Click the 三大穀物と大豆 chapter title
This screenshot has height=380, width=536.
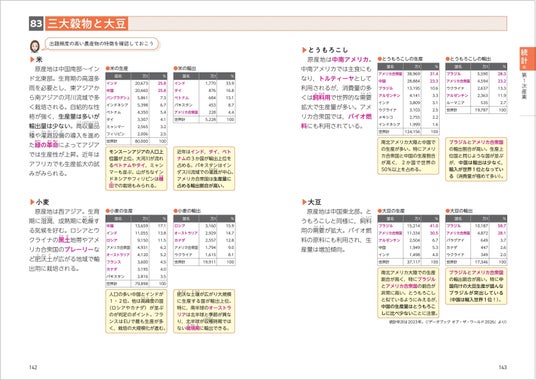pyautogui.click(x=87, y=24)
